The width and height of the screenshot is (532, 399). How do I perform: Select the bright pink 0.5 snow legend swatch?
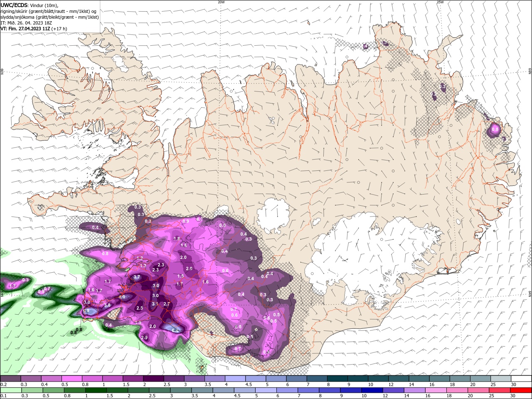coord(71,379)
